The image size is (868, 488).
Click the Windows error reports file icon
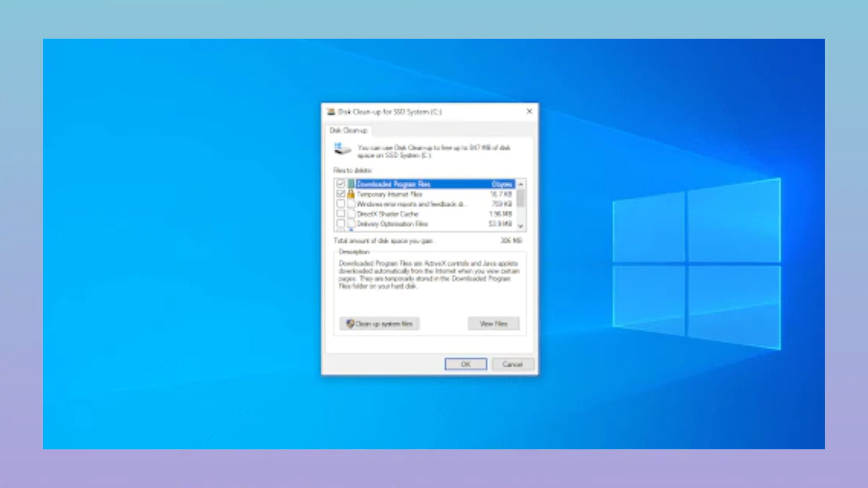point(351,204)
